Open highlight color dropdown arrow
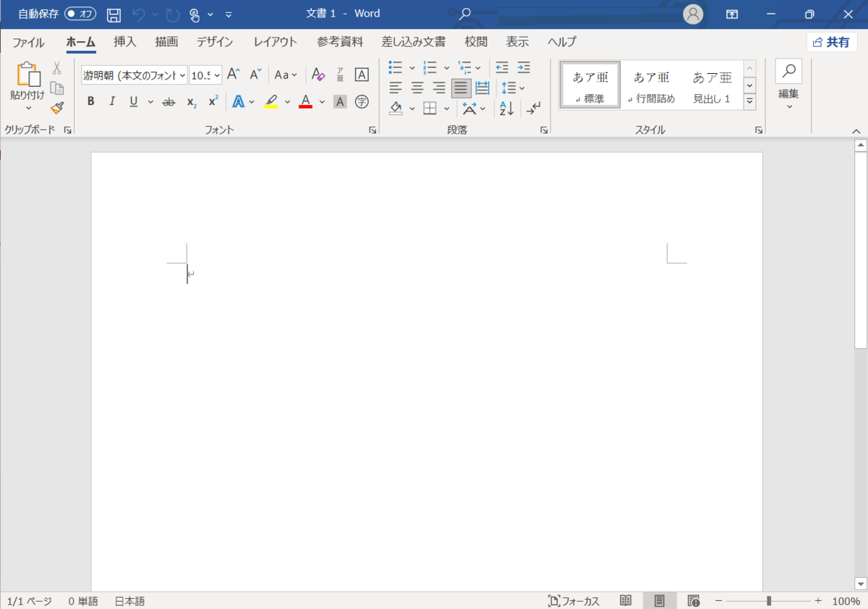This screenshot has width=868, height=609. coord(287,101)
